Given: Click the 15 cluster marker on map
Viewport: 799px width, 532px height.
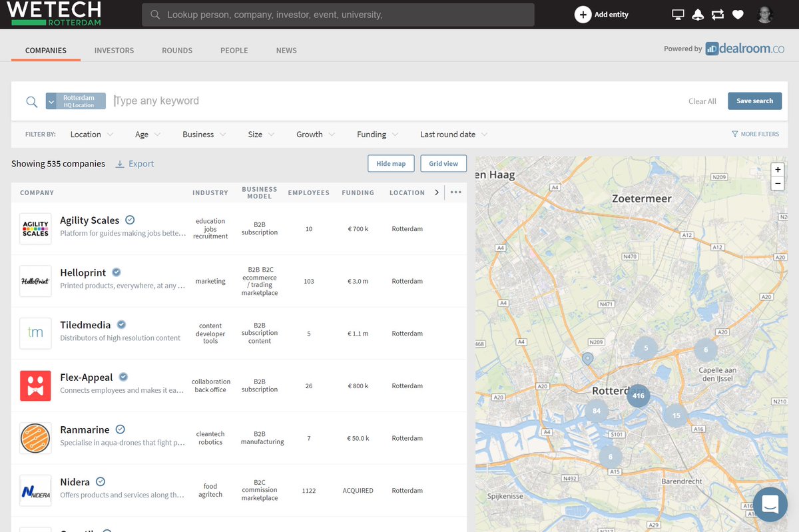Looking at the screenshot, I should [x=676, y=415].
